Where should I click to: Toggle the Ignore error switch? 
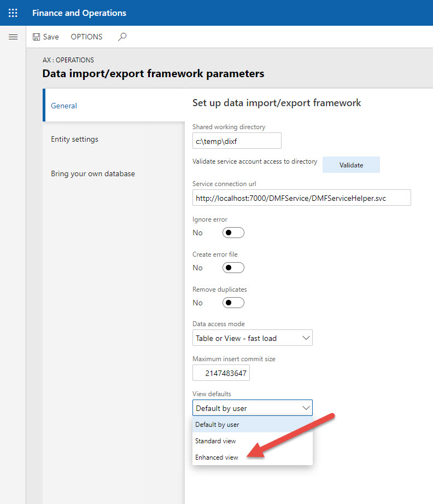click(x=233, y=233)
